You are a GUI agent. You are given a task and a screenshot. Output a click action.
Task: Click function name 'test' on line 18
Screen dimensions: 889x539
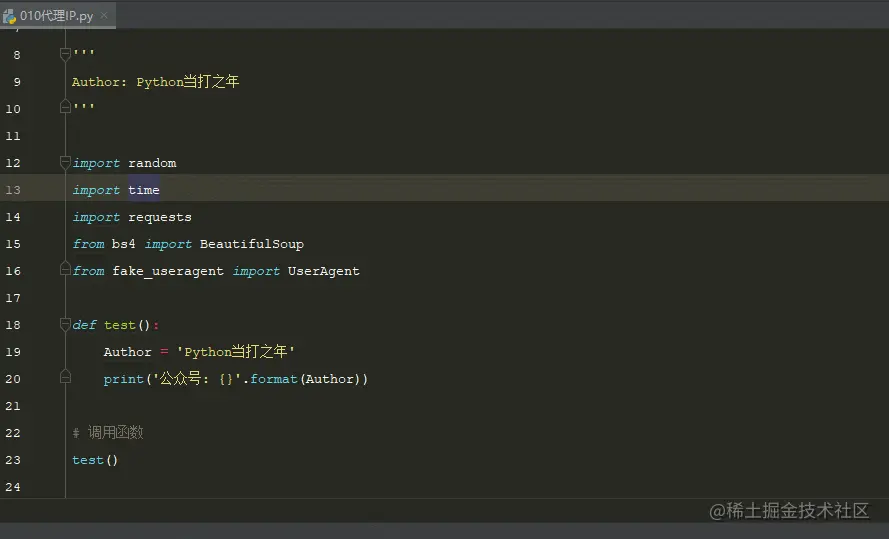pyautogui.click(x=120, y=325)
